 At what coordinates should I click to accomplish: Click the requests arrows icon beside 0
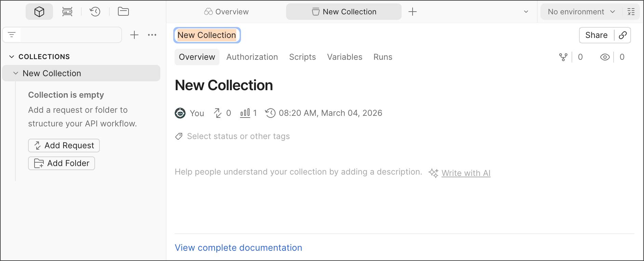[x=218, y=113]
